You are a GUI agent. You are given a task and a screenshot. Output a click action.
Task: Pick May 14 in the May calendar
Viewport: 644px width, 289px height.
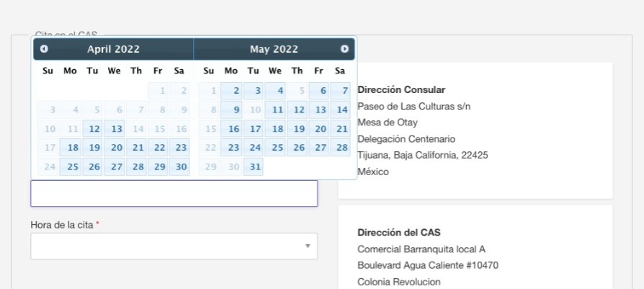point(341,110)
